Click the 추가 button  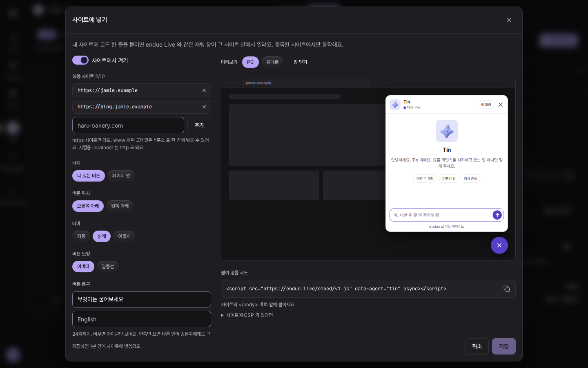pos(199,125)
